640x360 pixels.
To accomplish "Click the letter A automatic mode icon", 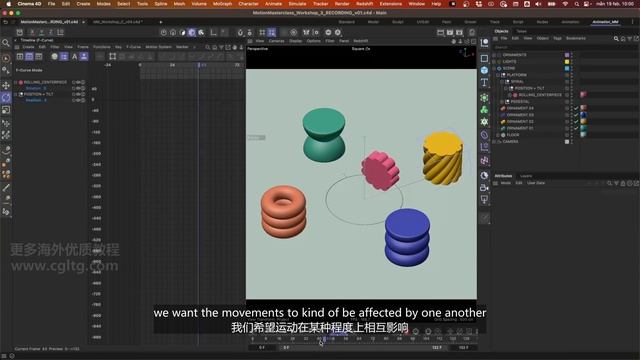I will point(74,57).
